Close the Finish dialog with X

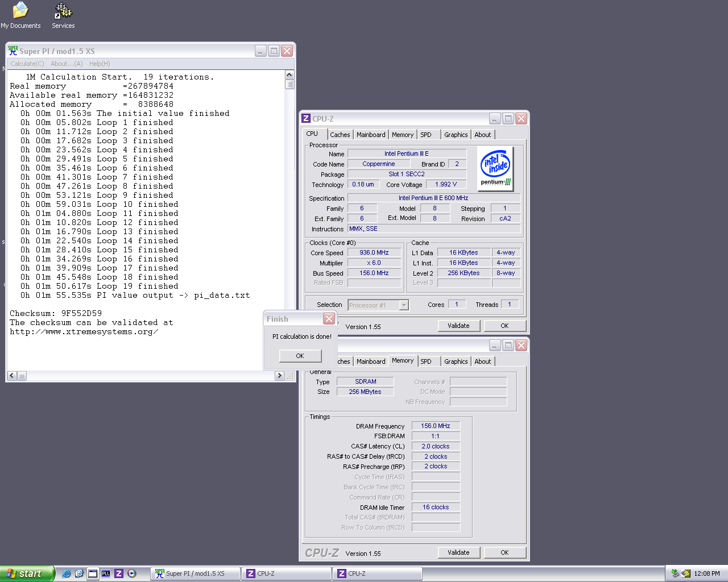(x=329, y=318)
